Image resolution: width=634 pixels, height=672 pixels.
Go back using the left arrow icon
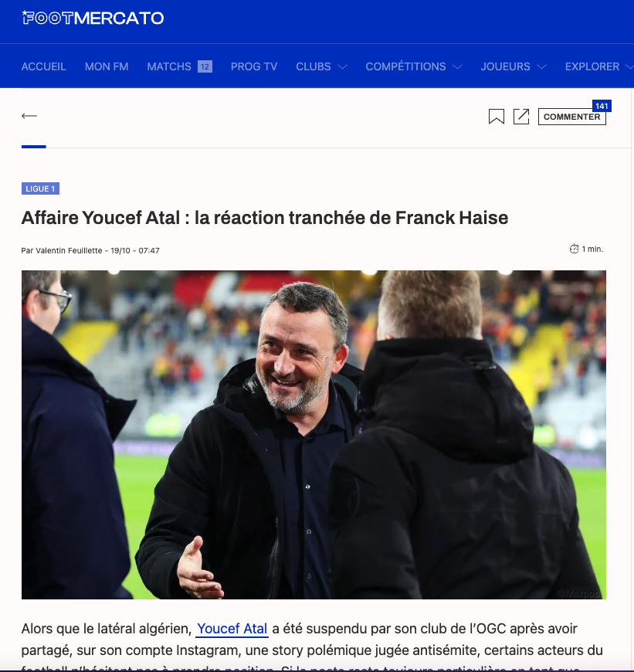click(29, 116)
